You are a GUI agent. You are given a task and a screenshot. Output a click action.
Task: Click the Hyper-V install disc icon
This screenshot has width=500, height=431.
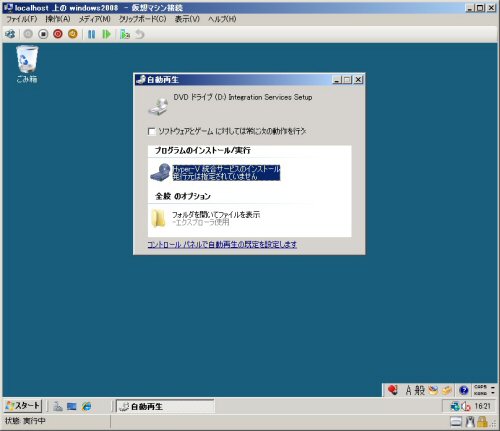click(160, 172)
